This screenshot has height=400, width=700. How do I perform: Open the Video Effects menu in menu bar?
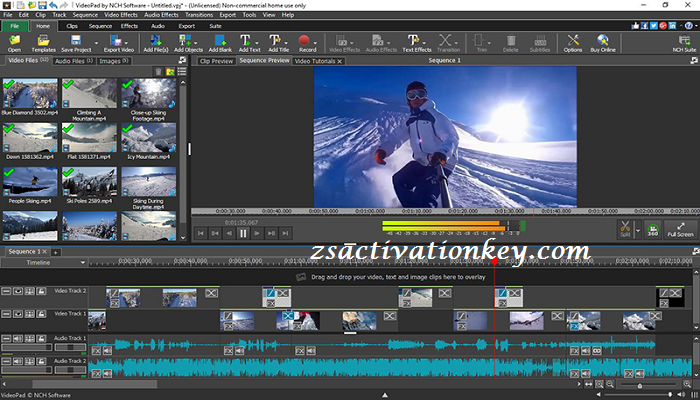tap(121, 15)
